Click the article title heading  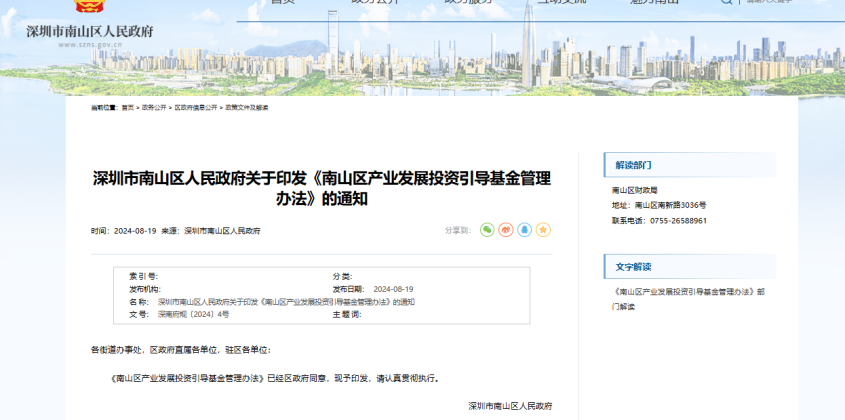click(x=321, y=187)
